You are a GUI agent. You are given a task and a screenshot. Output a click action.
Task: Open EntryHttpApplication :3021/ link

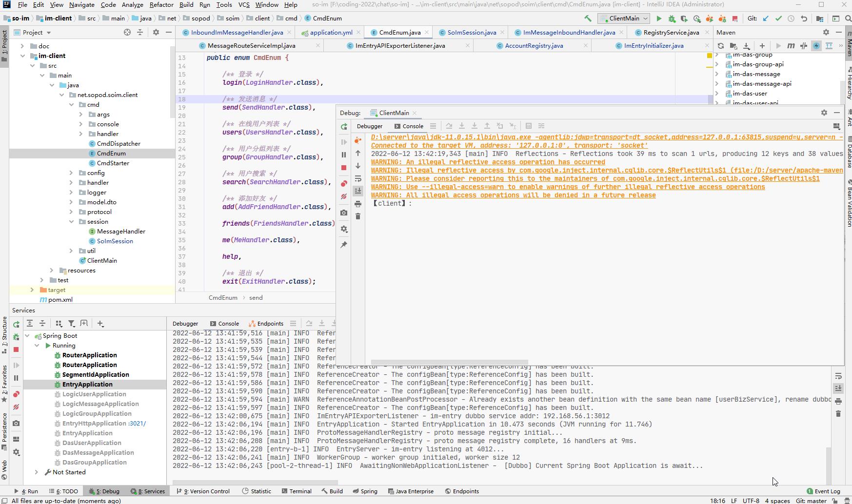click(137, 423)
